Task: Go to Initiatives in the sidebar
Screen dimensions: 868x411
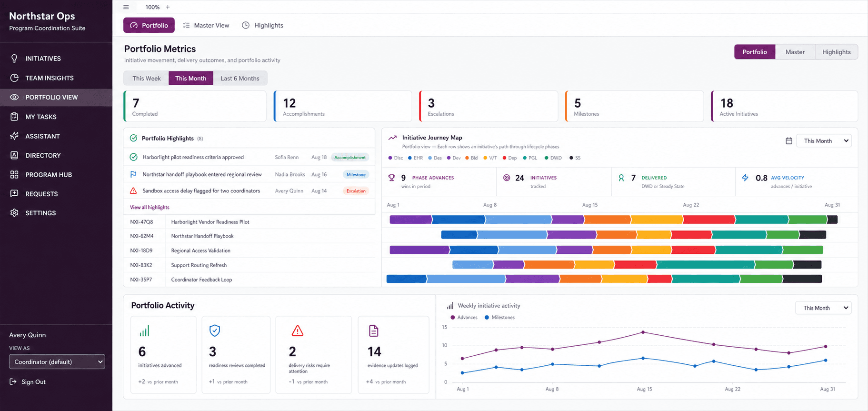Action: coord(56,59)
